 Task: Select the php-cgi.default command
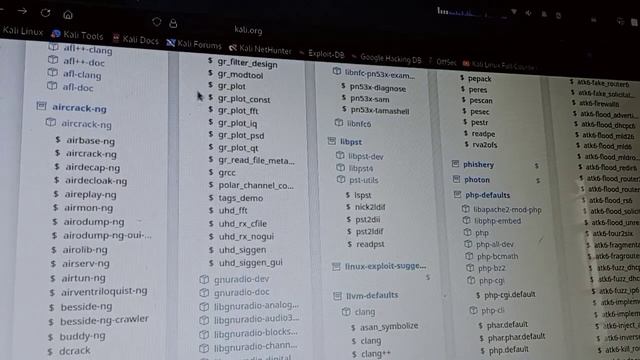point(509,294)
